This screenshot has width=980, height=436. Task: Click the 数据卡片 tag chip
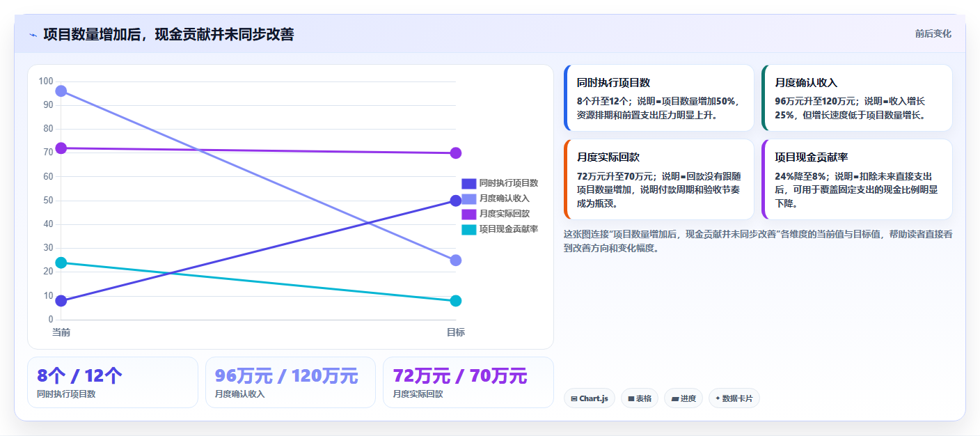[734, 398]
